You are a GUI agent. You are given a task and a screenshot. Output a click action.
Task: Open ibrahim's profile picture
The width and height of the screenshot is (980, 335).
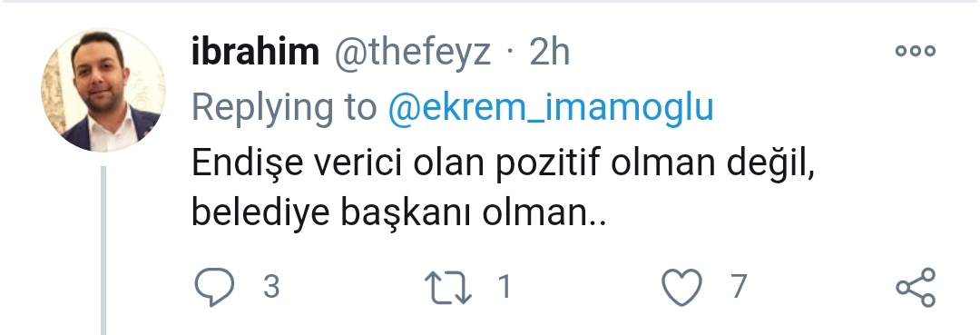(103, 89)
